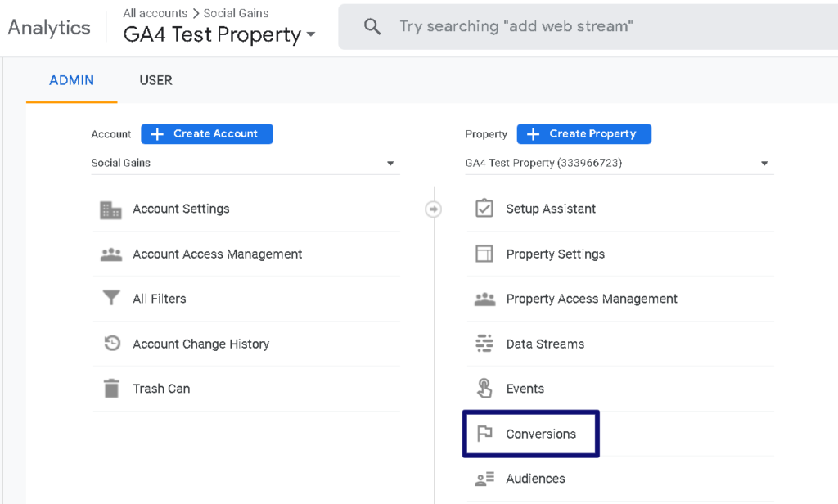Open Setup Assistant
This screenshot has width=838, height=504.
pyautogui.click(x=620, y=209)
